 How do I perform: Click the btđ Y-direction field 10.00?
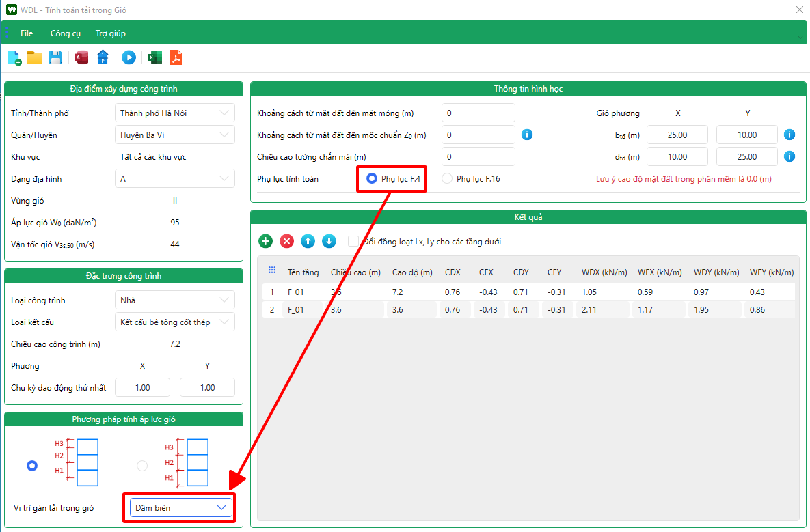coord(747,135)
